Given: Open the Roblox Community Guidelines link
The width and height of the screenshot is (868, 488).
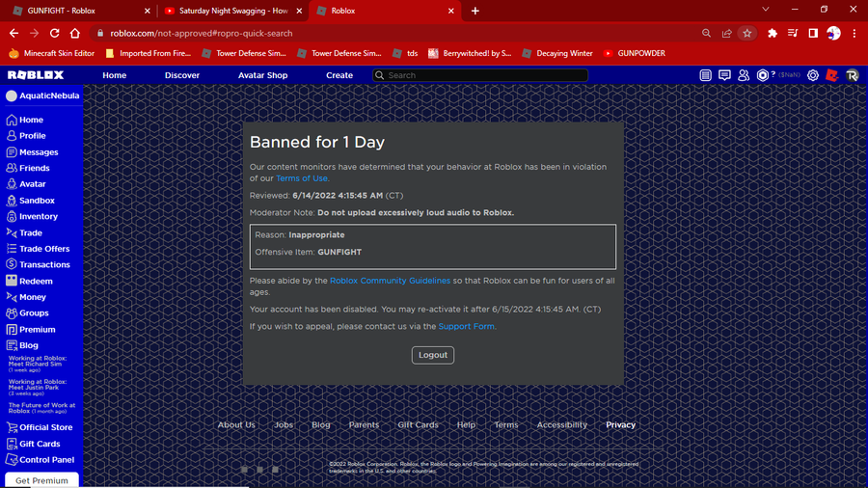Looking at the screenshot, I should (391, 281).
